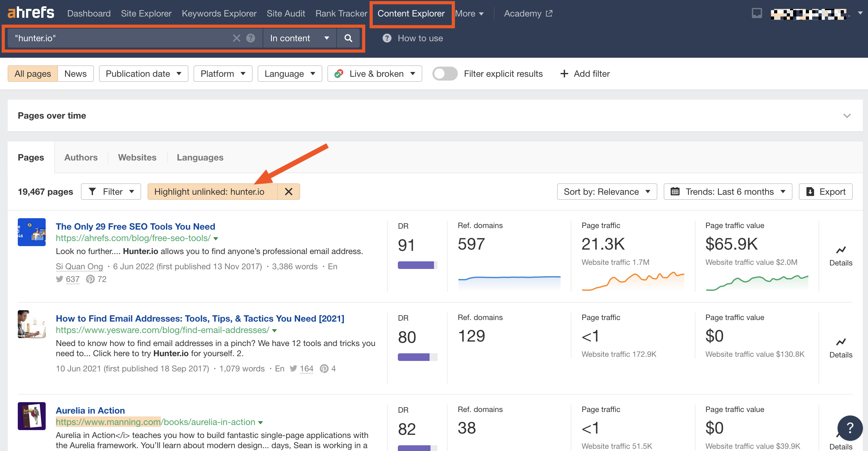Viewport: 868px width, 451px height.
Task: Open account menu arrow at top right
Action: coord(860,13)
